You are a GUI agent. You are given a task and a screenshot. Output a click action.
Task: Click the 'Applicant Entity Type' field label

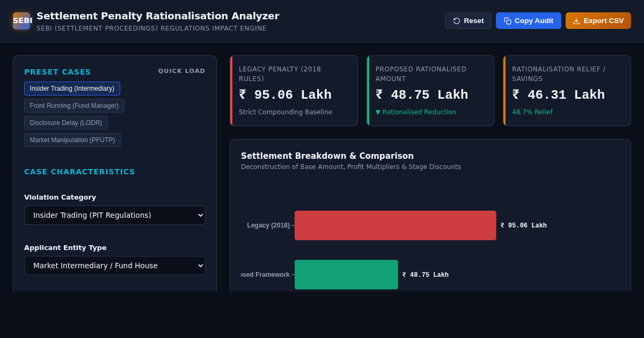65,248
